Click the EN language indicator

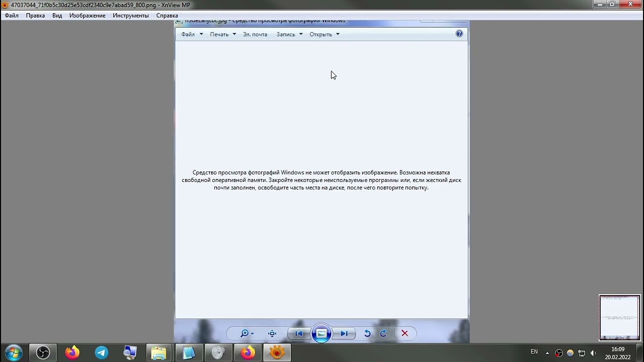534,352
